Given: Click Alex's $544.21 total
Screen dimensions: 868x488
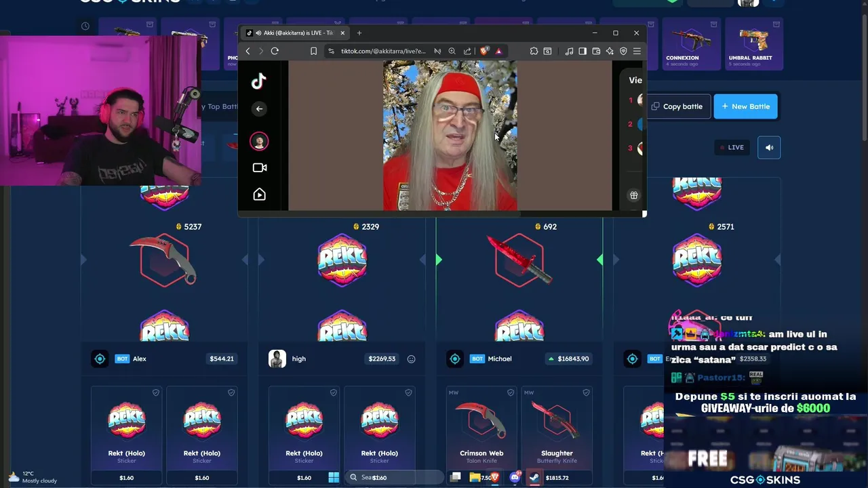Looking at the screenshot, I should [222, 359].
